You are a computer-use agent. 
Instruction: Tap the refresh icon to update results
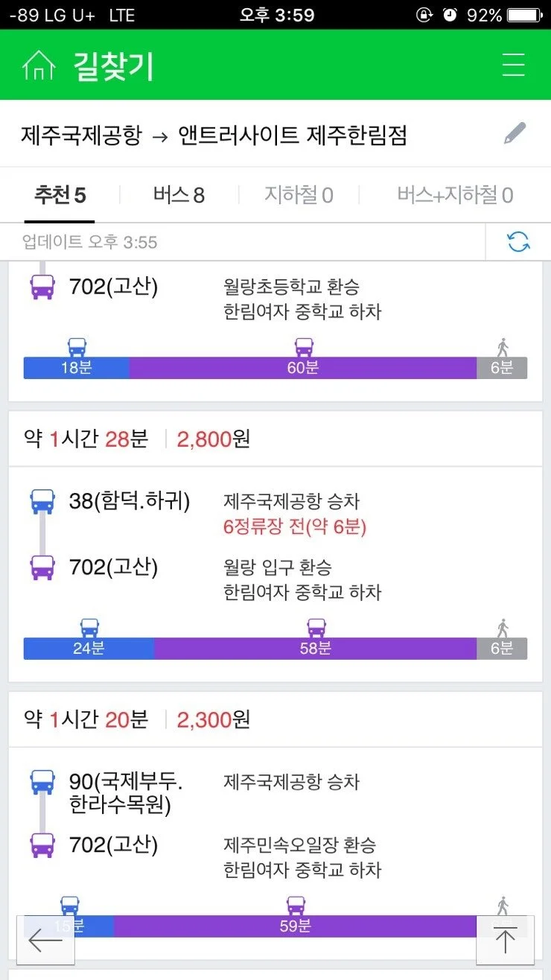coord(519,242)
